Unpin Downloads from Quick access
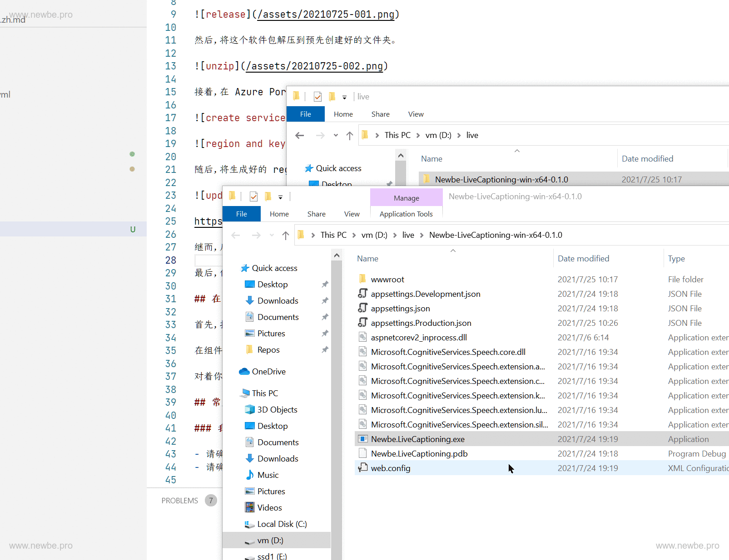 [x=325, y=301]
